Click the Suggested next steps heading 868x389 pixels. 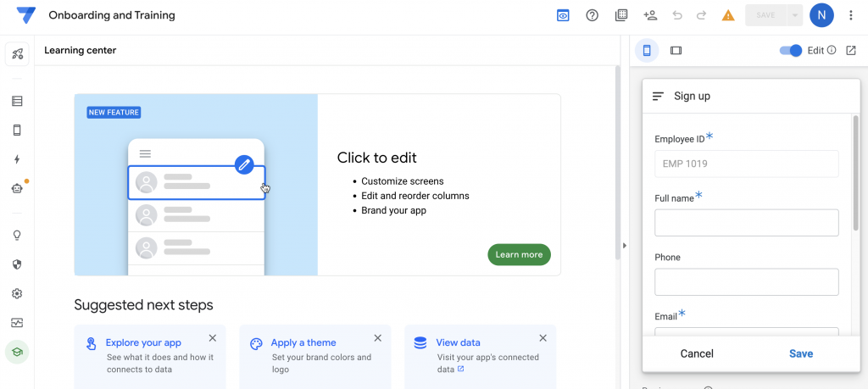point(143,305)
